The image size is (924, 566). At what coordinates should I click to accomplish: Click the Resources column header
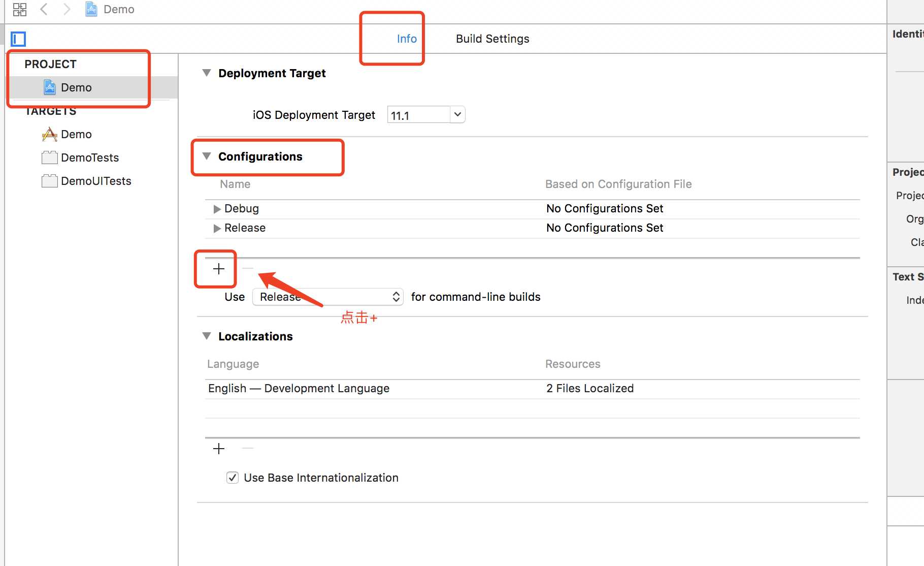coord(573,364)
